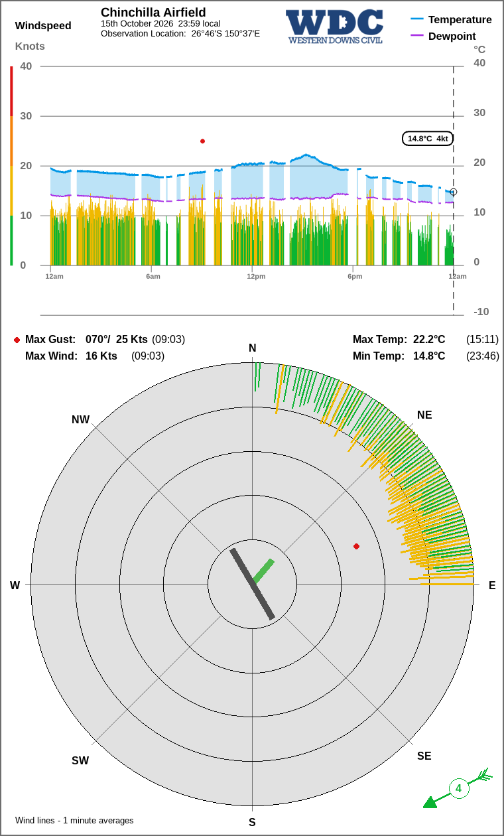Click the windspeed color scale bar
504x836 pixels.
(11, 166)
